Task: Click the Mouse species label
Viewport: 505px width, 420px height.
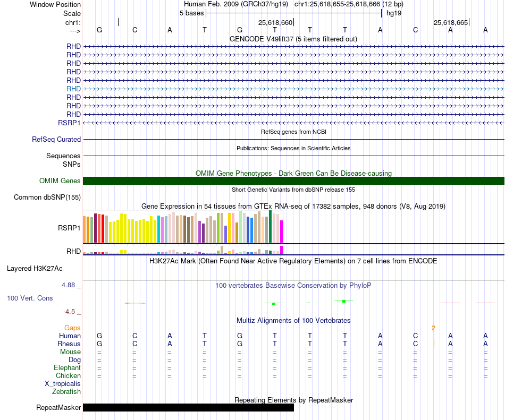Action: pos(70,352)
